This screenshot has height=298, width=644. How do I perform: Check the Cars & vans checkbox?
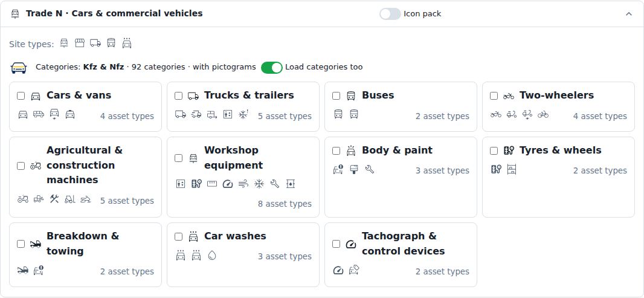(x=21, y=96)
